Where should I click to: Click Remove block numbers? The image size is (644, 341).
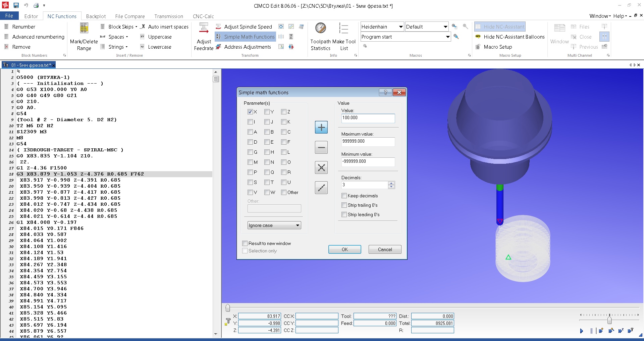point(17,47)
